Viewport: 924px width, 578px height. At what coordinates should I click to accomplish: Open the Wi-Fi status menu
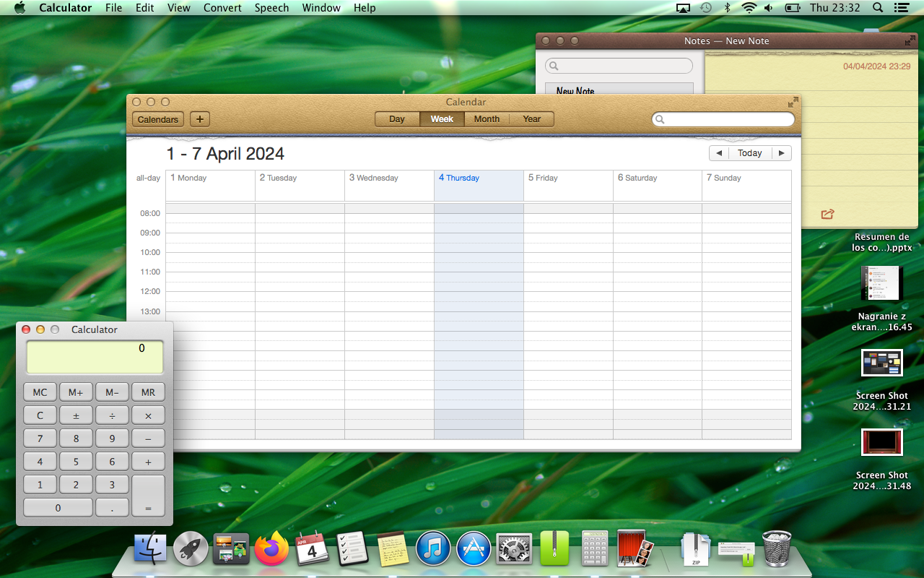pyautogui.click(x=749, y=8)
